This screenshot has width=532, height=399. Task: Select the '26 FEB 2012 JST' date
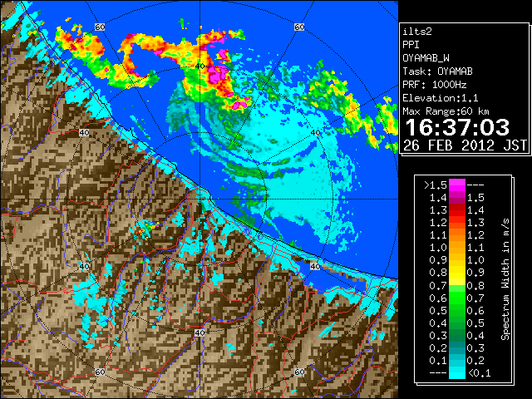[465, 145]
